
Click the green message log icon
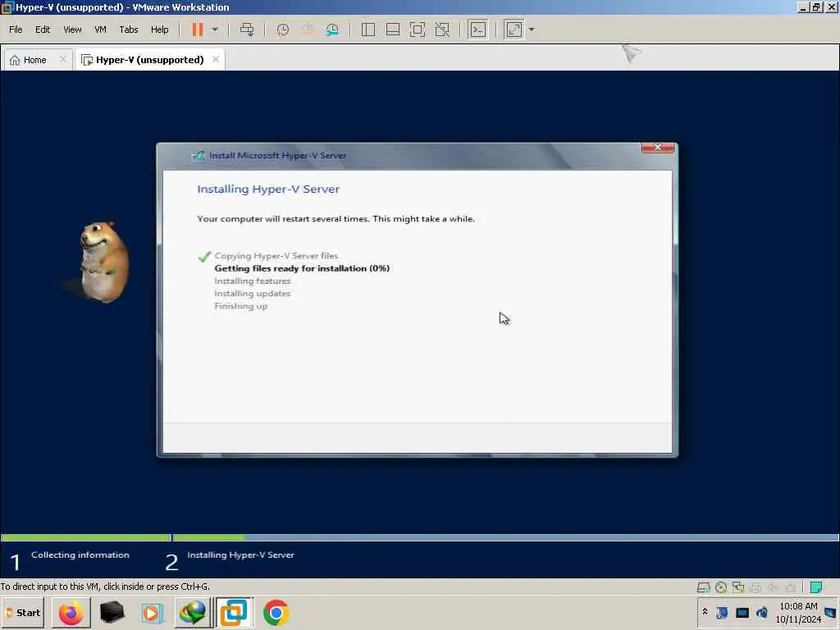tap(816, 587)
